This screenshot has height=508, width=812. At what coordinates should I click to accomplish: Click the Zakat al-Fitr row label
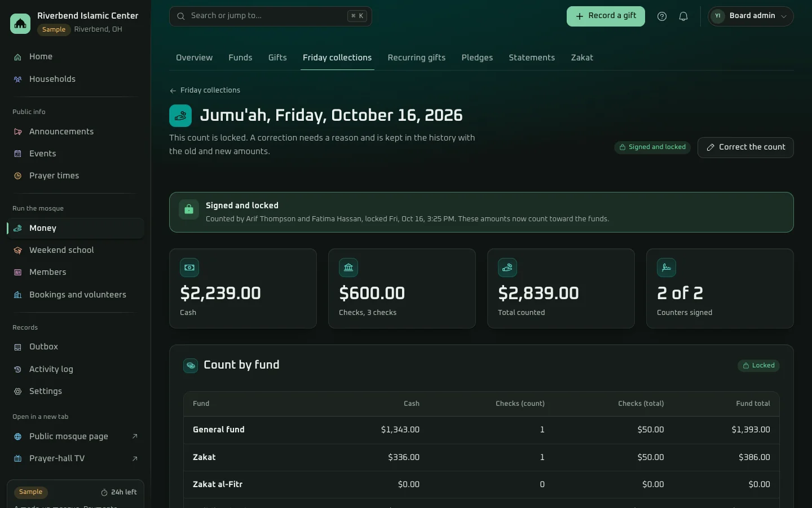tap(218, 484)
